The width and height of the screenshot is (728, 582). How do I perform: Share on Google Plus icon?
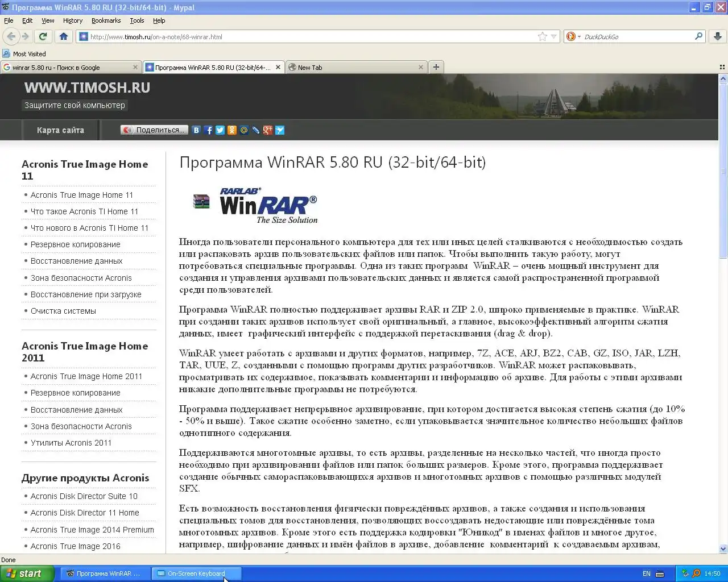[x=268, y=130]
